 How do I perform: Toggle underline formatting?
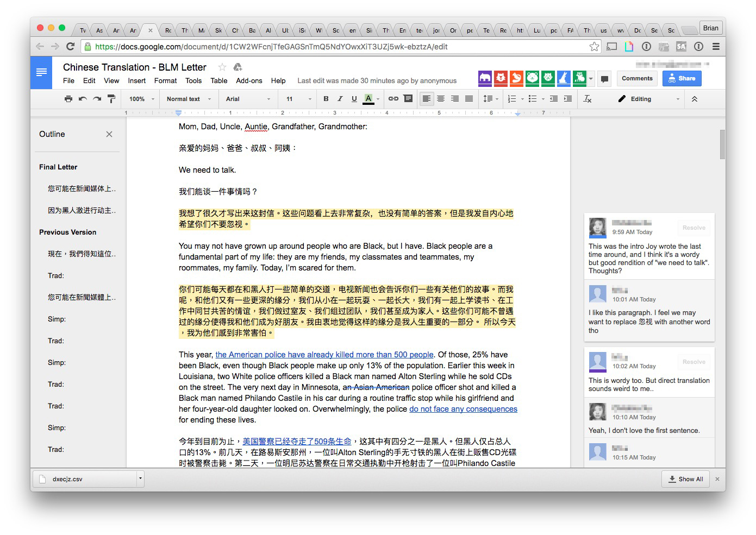[x=354, y=99]
